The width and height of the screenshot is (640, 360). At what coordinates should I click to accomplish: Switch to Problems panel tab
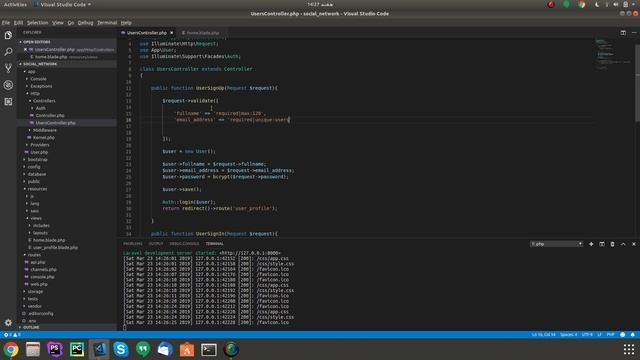point(133,244)
